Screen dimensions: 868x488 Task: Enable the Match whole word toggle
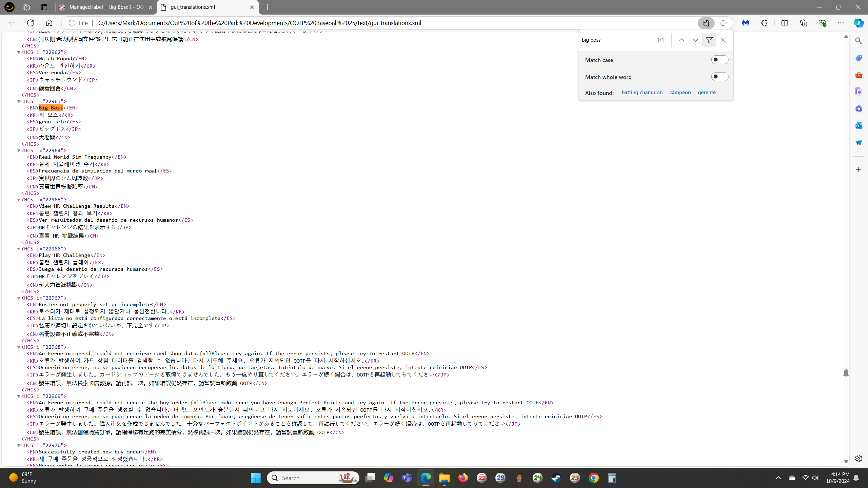719,77
